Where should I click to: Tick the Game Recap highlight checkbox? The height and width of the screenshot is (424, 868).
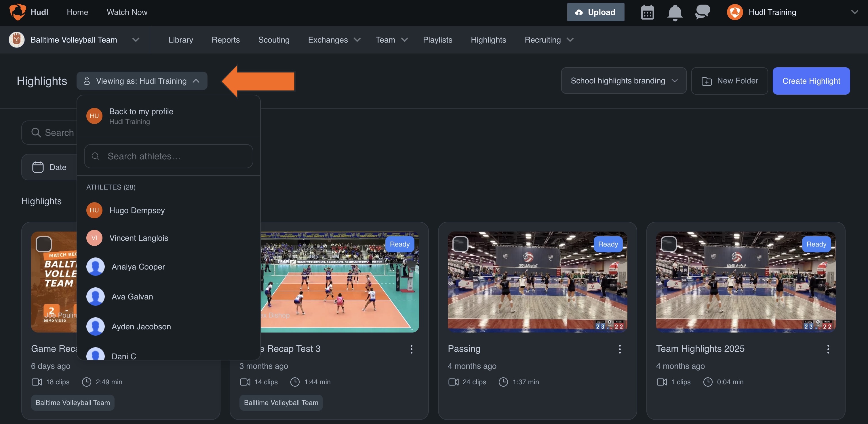point(44,244)
